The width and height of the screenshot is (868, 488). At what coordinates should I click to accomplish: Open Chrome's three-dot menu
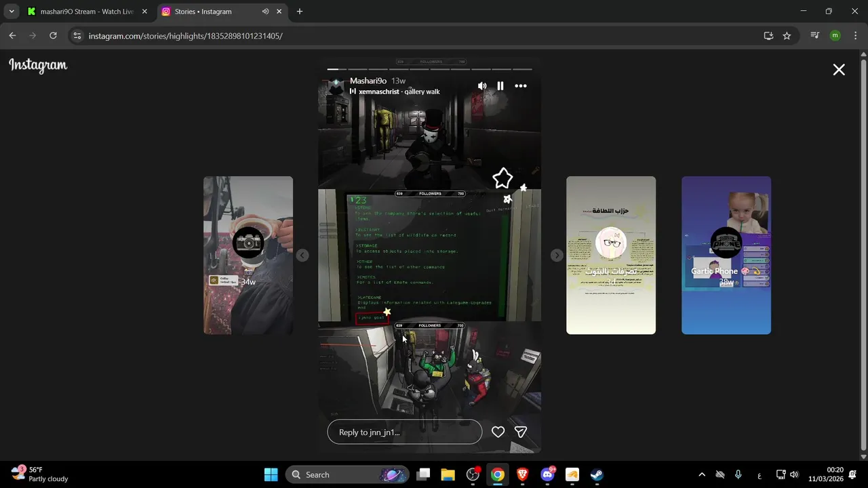click(x=854, y=36)
